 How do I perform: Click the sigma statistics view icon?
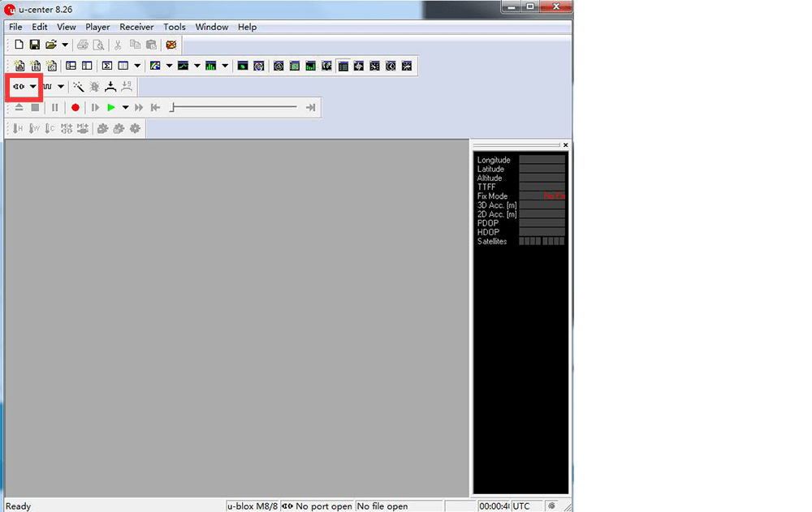(106, 66)
